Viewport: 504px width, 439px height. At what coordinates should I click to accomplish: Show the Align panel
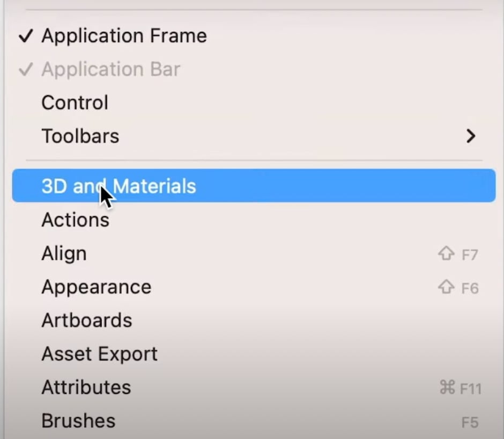tap(64, 253)
